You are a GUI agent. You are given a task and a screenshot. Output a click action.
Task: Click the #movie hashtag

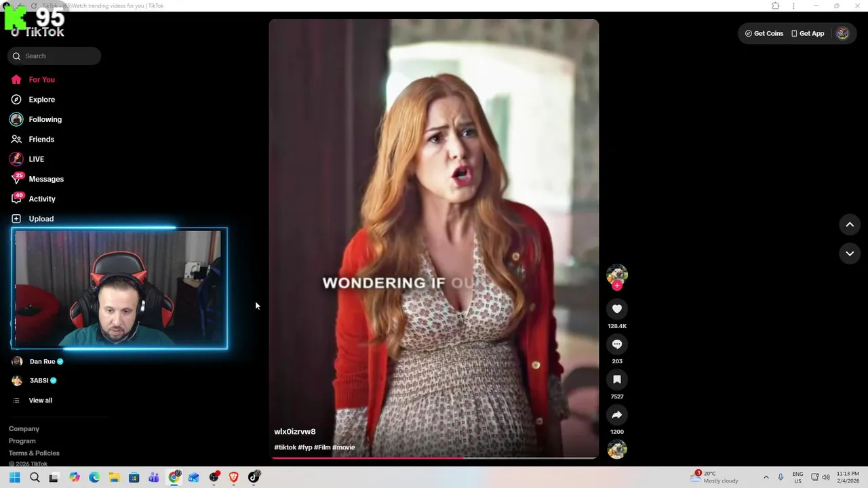click(x=344, y=447)
